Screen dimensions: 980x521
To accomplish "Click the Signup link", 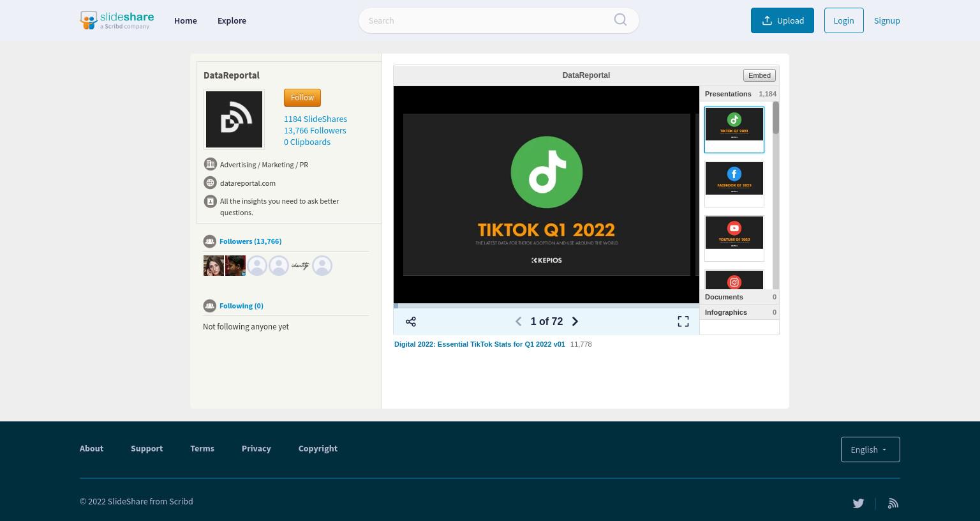I will (887, 20).
